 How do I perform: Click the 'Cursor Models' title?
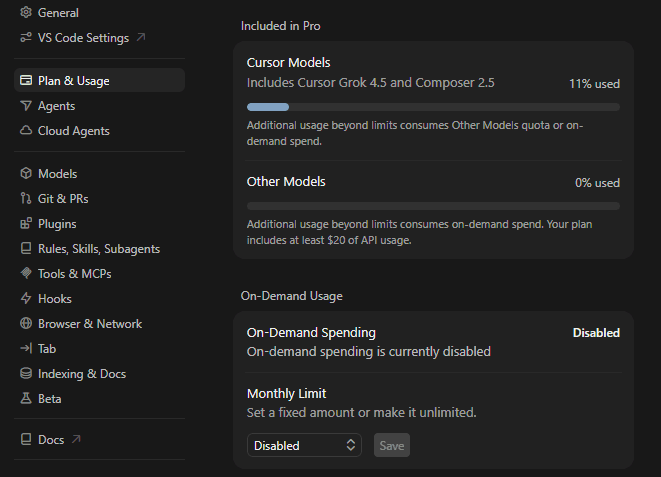tap(288, 62)
